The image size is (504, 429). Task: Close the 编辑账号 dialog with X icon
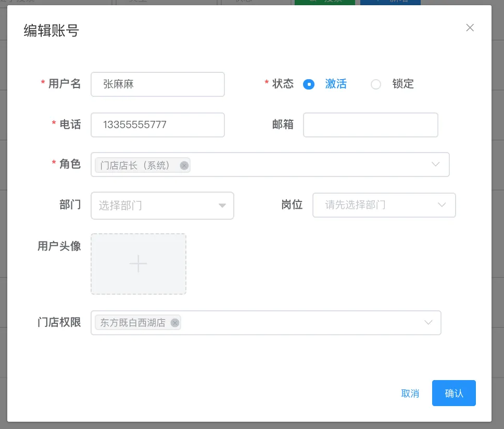pyautogui.click(x=470, y=28)
